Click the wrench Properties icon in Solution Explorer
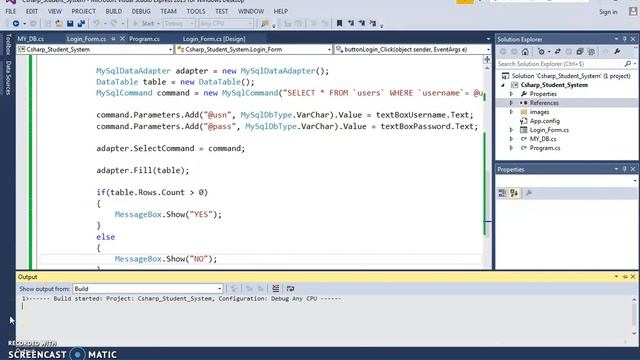 point(617,52)
